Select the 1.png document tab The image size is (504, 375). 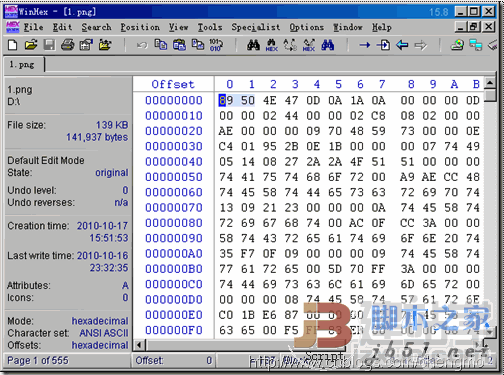23,64
